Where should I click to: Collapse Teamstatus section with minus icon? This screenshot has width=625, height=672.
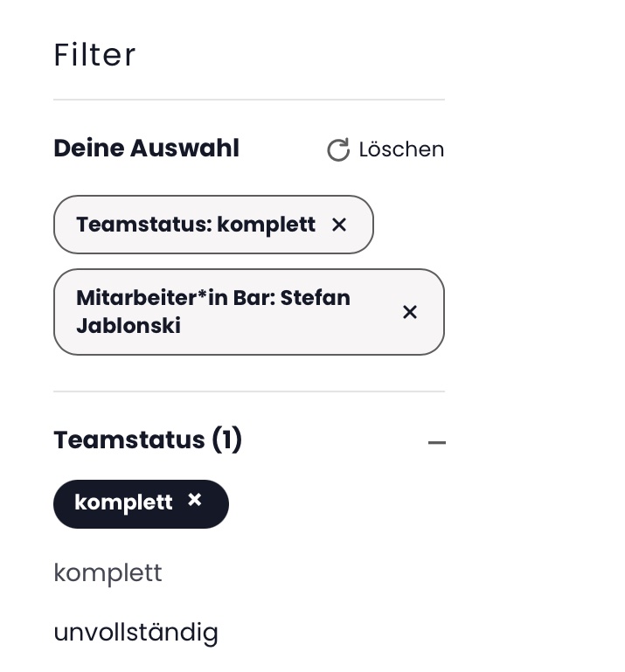[x=437, y=442]
